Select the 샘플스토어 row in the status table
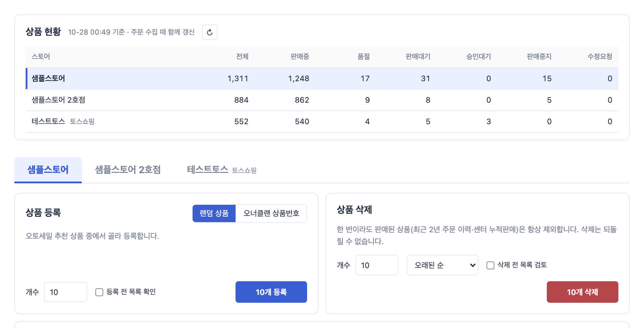Viewport: 644px width, 329px height. [322, 79]
